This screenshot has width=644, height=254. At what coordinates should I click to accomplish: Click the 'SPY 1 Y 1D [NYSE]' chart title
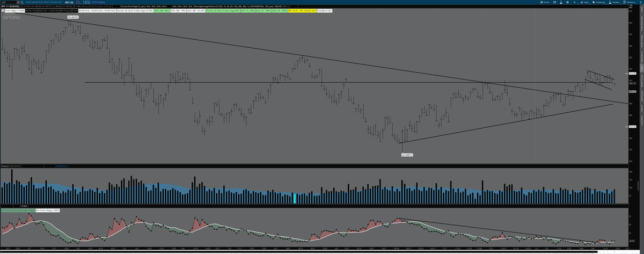coord(10,5)
